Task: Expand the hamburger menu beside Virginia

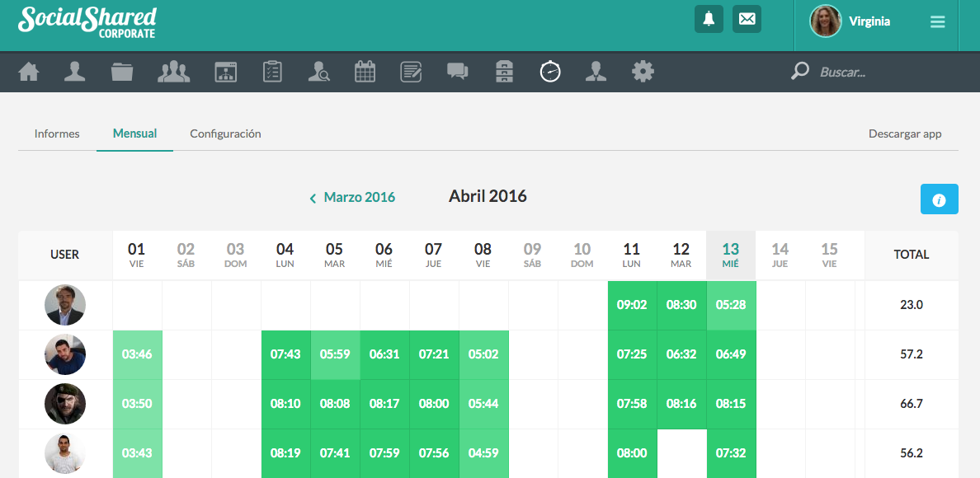Action: [938, 22]
